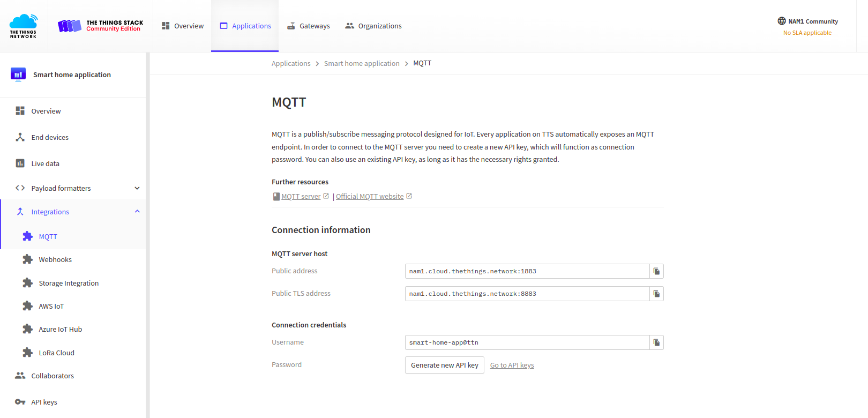The height and width of the screenshot is (418, 868).
Task: Open the Storage Integration page
Action: pyautogui.click(x=68, y=282)
